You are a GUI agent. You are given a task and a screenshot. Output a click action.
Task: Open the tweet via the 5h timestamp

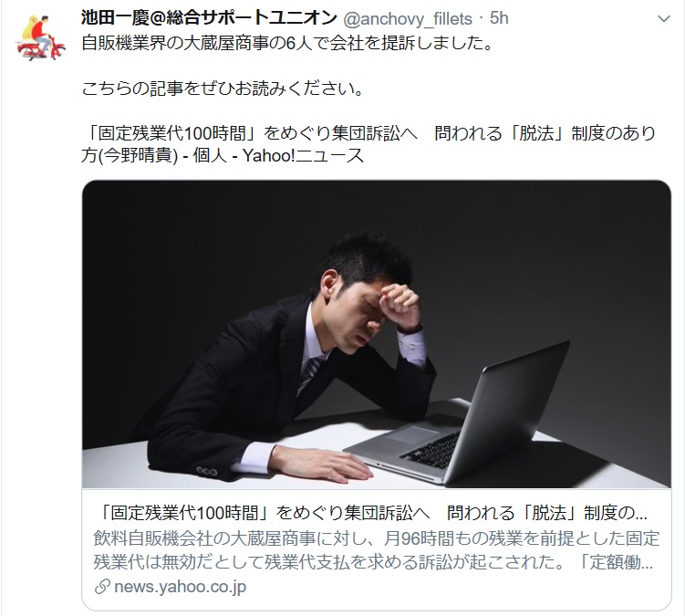[x=499, y=18]
